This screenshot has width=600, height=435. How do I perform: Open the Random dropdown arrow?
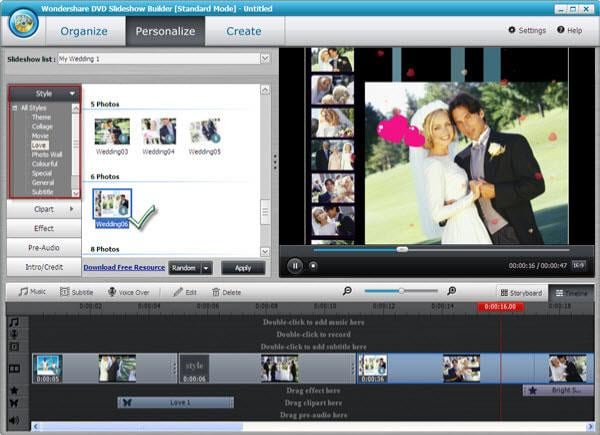(x=206, y=268)
